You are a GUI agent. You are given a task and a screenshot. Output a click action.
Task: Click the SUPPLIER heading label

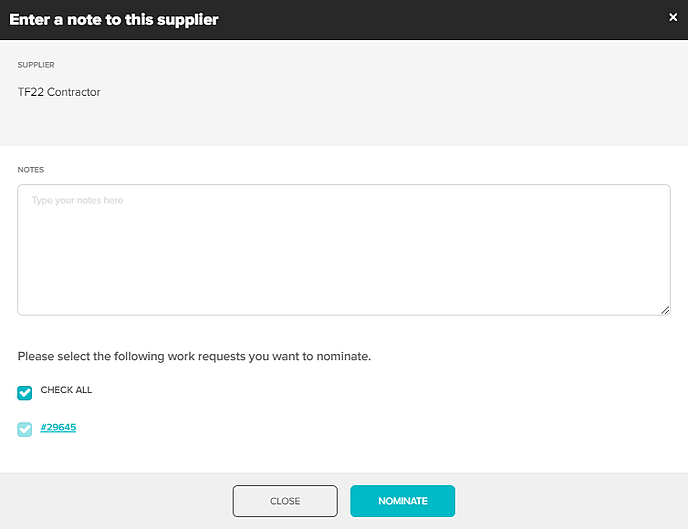click(x=36, y=66)
